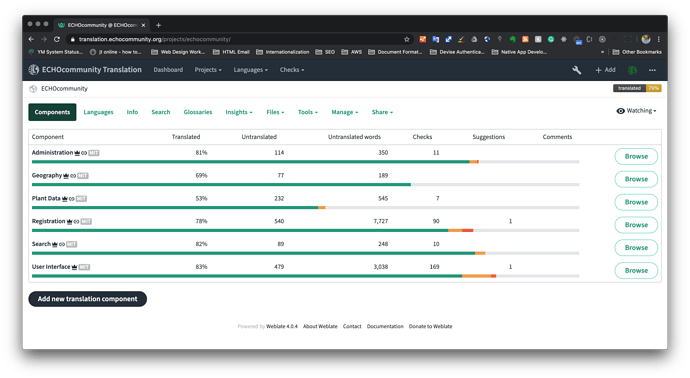The width and height of the screenshot is (690, 378).
Task: Open the Glossaries tab
Action: (x=198, y=112)
